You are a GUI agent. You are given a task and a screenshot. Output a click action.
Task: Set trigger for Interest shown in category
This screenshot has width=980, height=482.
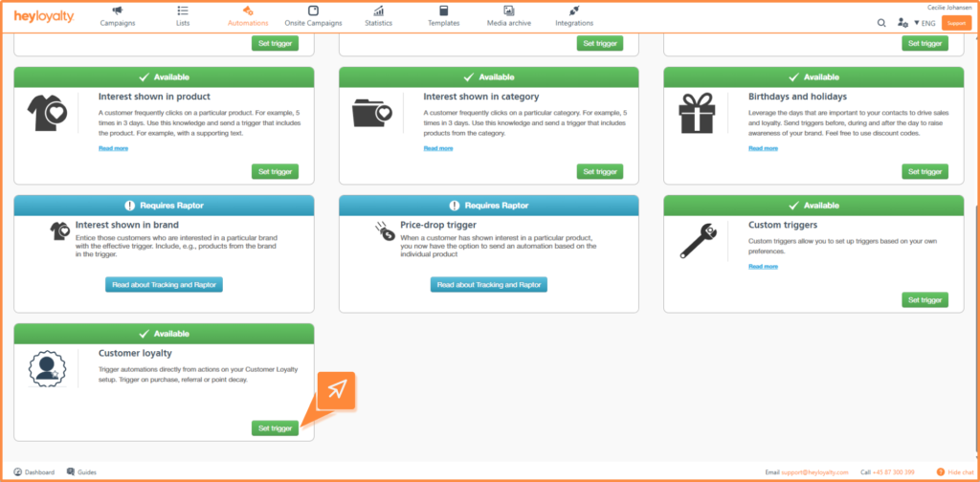point(600,172)
